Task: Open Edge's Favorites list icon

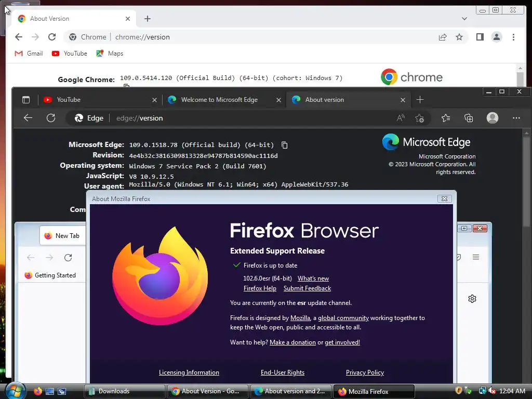Action: click(x=445, y=118)
